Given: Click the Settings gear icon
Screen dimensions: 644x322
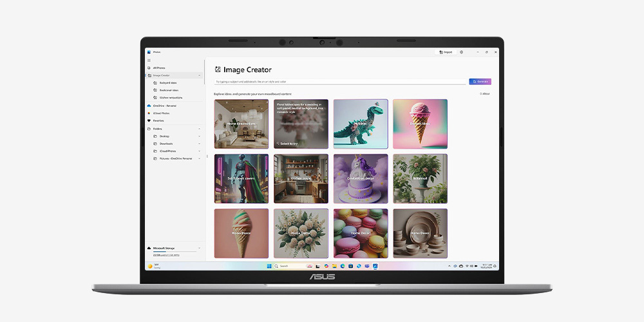Looking at the screenshot, I should (461, 52).
